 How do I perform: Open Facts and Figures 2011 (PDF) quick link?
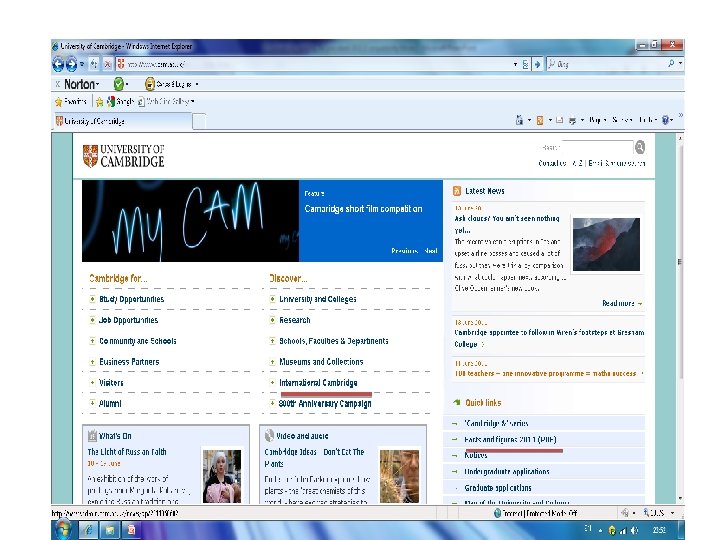click(x=510, y=440)
